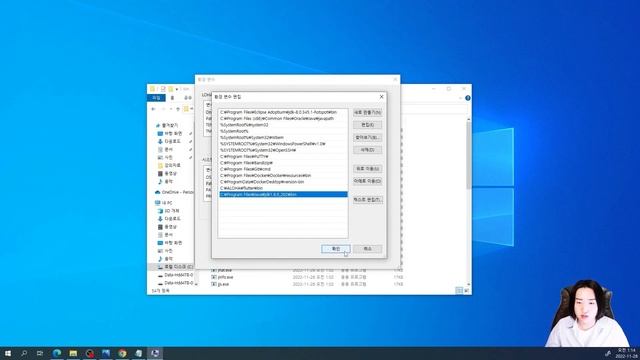Select jjs.exe in the File Explorer list

220,284
